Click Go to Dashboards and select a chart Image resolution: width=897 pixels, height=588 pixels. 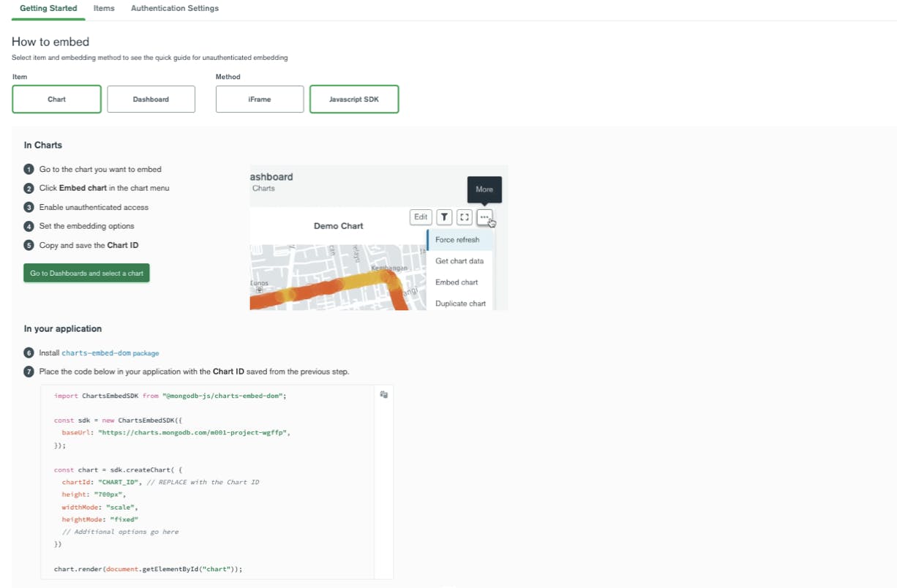tap(86, 274)
